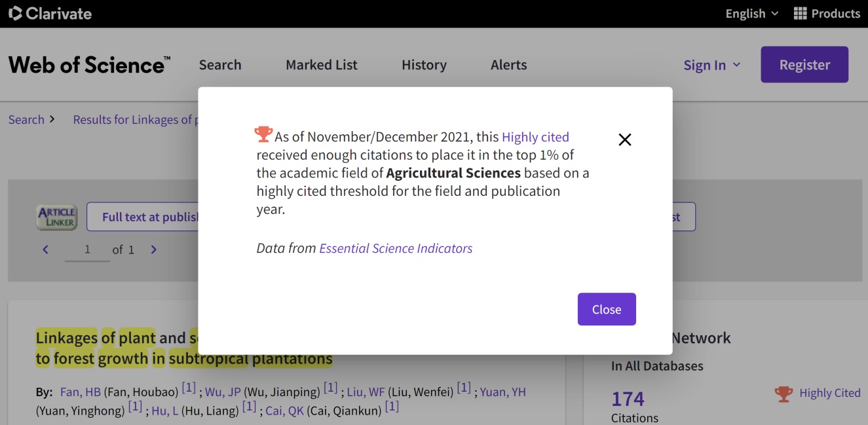Expand the English language dropdown
Image resolution: width=868 pixels, height=425 pixels.
[x=751, y=13]
